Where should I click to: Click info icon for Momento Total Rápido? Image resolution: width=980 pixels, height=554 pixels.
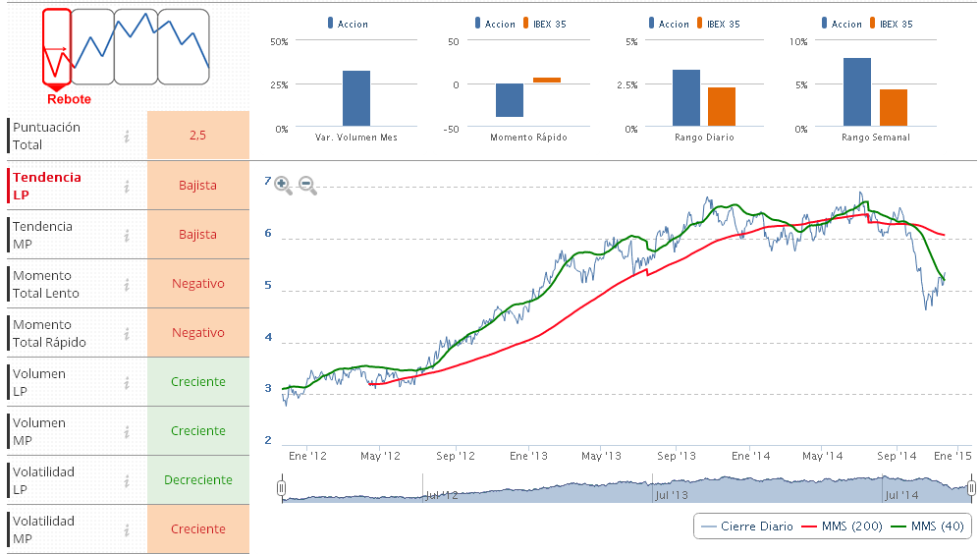127,333
